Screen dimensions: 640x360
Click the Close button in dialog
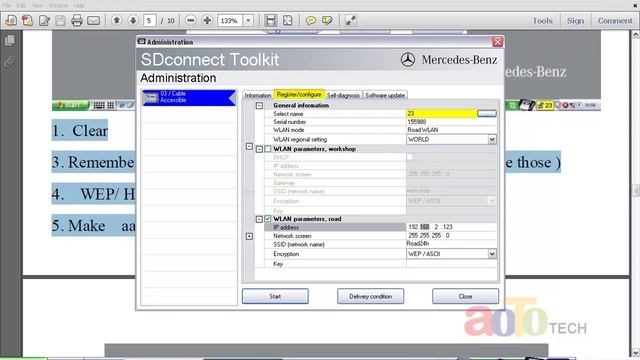coord(465,296)
